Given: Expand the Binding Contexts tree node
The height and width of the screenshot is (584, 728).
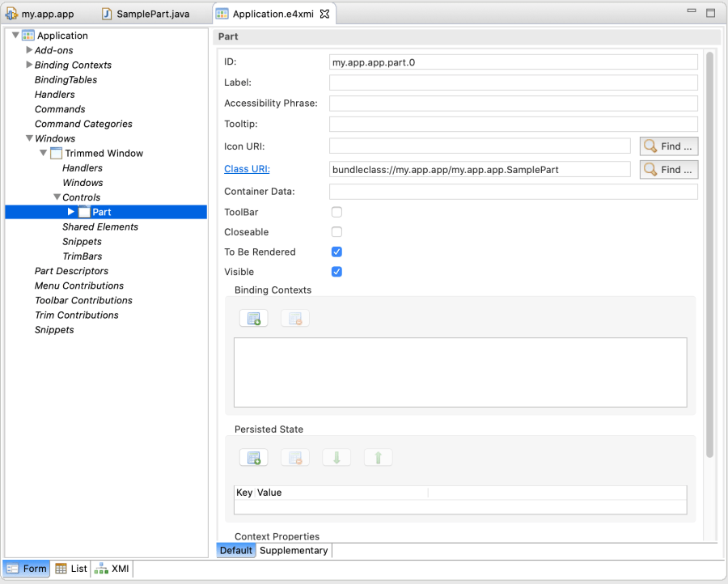Looking at the screenshot, I should point(29,65).
